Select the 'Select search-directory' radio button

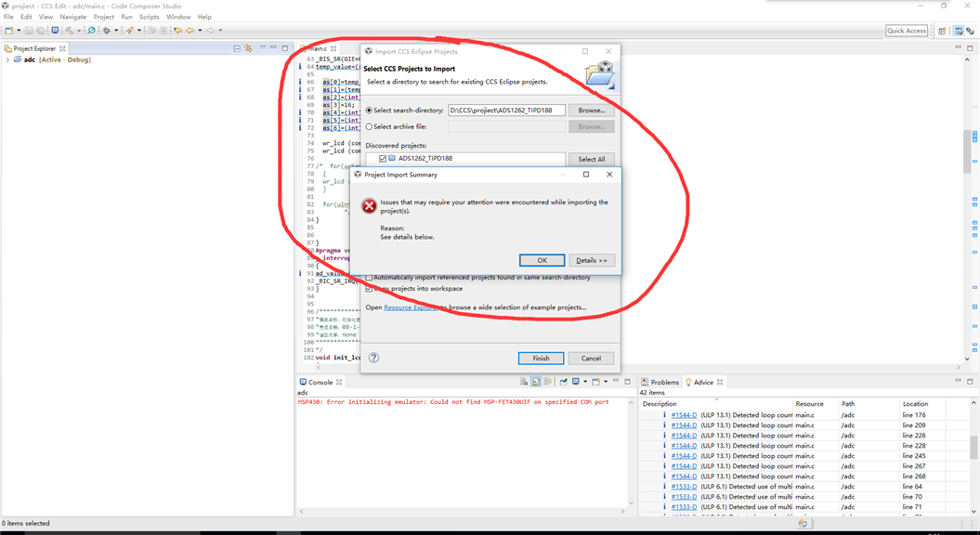point(369,110)
